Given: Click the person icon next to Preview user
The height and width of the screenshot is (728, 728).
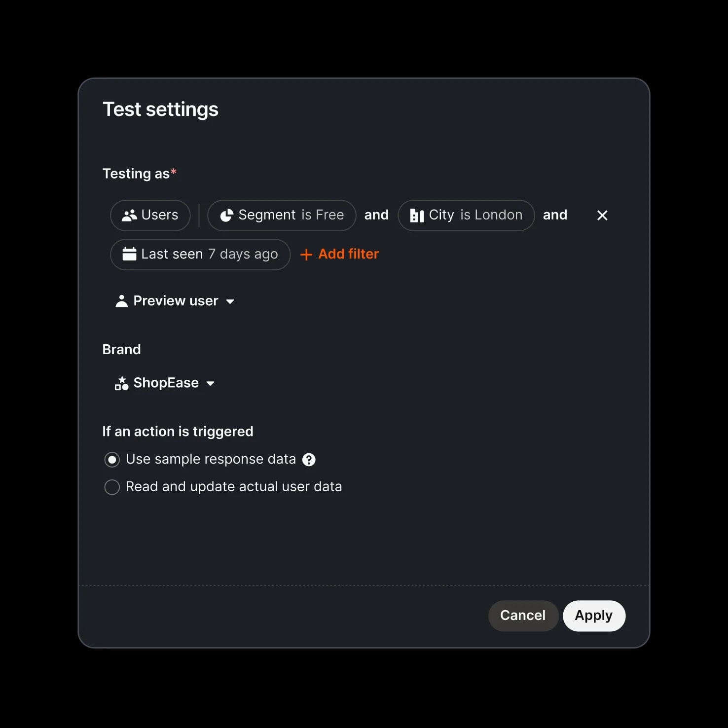Looking at the screenshot, I should (121, 300).
